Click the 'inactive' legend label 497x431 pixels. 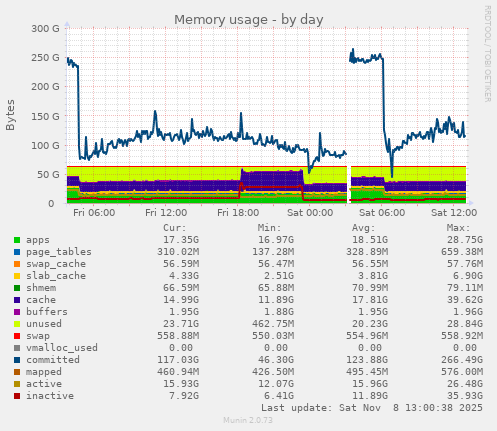[50, 396]
